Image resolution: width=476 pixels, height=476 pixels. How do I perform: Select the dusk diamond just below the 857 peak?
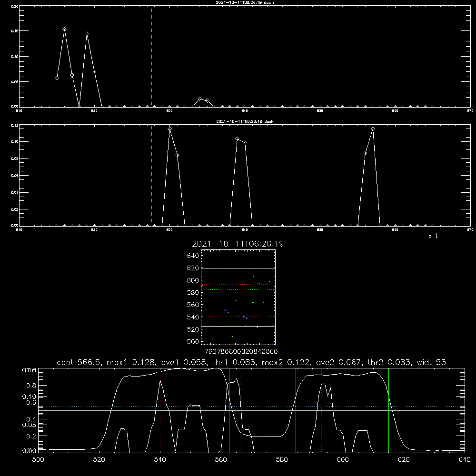[366, 153]
